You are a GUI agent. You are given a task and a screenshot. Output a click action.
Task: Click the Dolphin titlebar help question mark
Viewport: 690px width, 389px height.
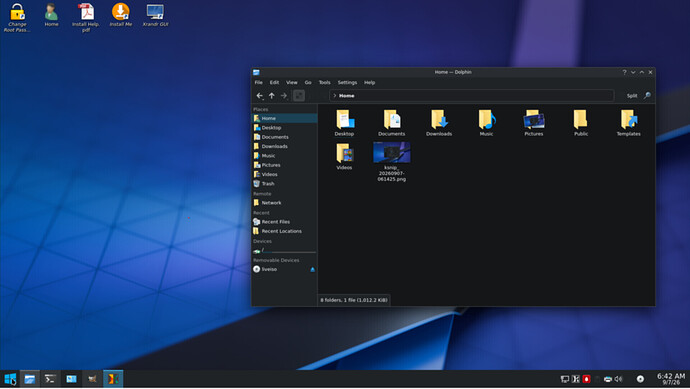624,72
